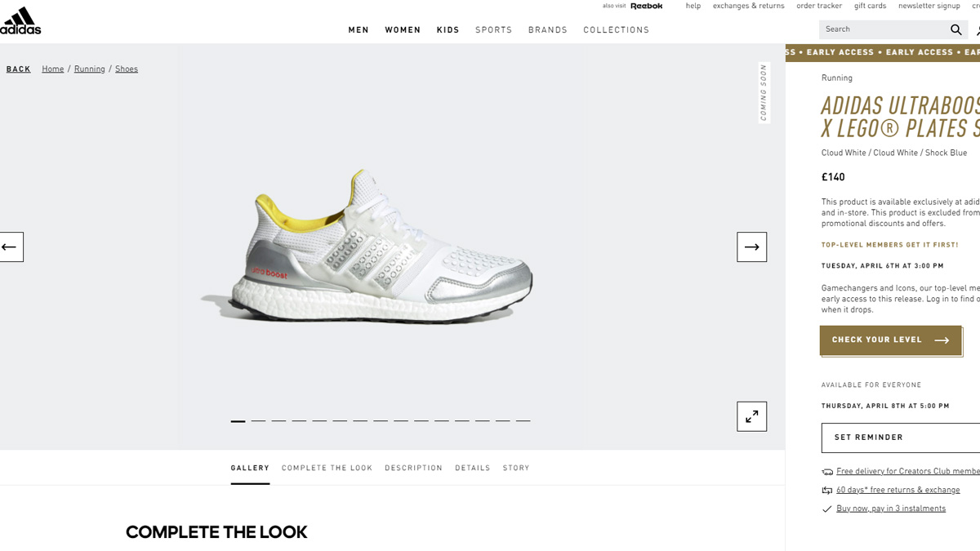
Task: Expand gallery image to fullscreen
Action: [751, 416]
